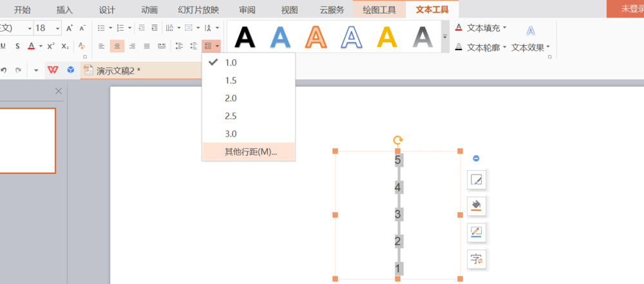Click the WPS red logo icon

[53, 70]
